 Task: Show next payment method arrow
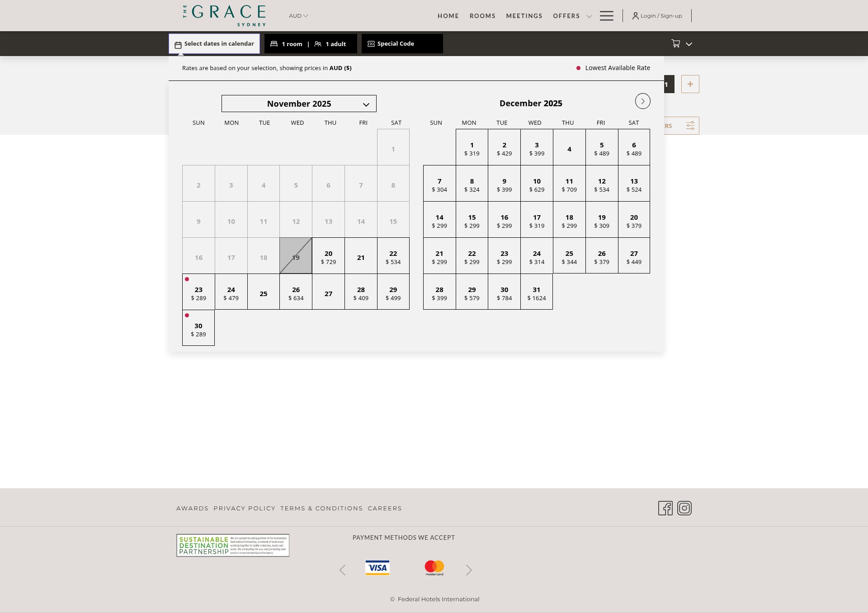[469, 570]
